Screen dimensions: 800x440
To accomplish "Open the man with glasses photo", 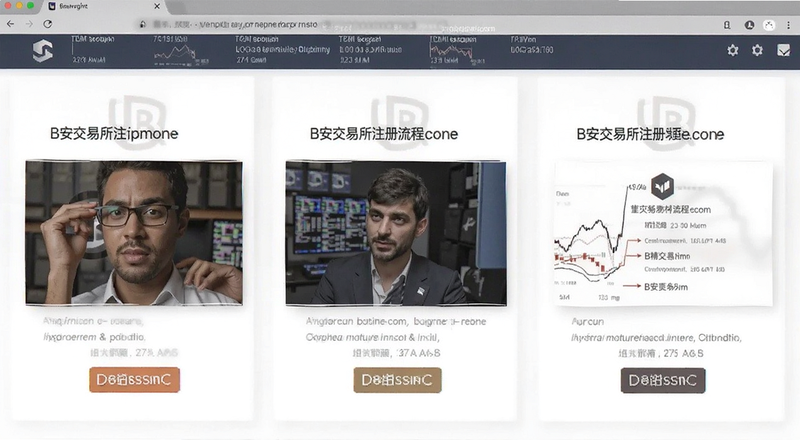I will pyautogui.click(x=134, y=233).
